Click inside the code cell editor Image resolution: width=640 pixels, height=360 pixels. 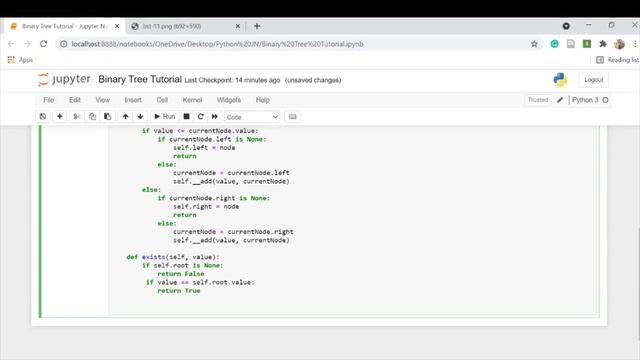(x=353, y=220)
